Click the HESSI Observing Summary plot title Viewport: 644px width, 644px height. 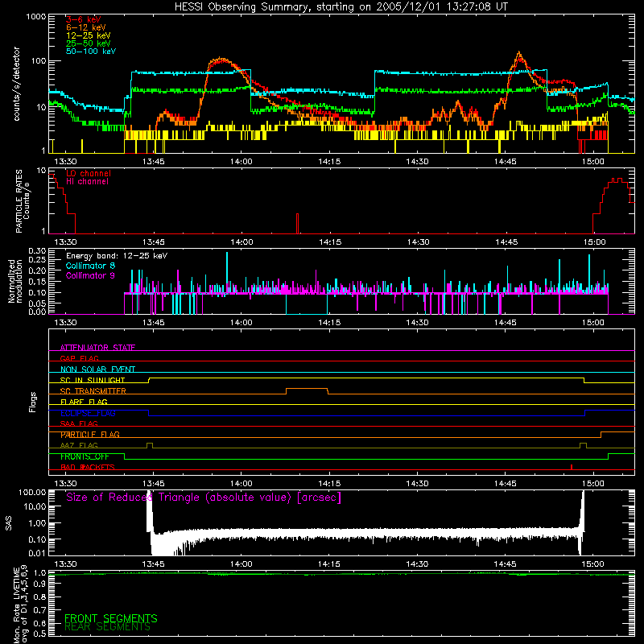click(341, 7)
